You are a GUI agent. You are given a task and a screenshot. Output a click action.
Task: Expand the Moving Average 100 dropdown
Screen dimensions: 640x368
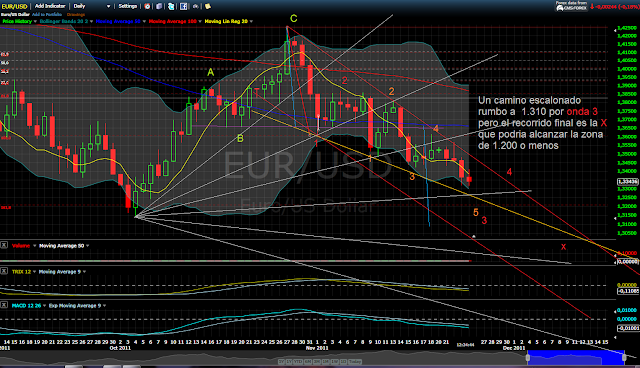[x=200, y=21]
